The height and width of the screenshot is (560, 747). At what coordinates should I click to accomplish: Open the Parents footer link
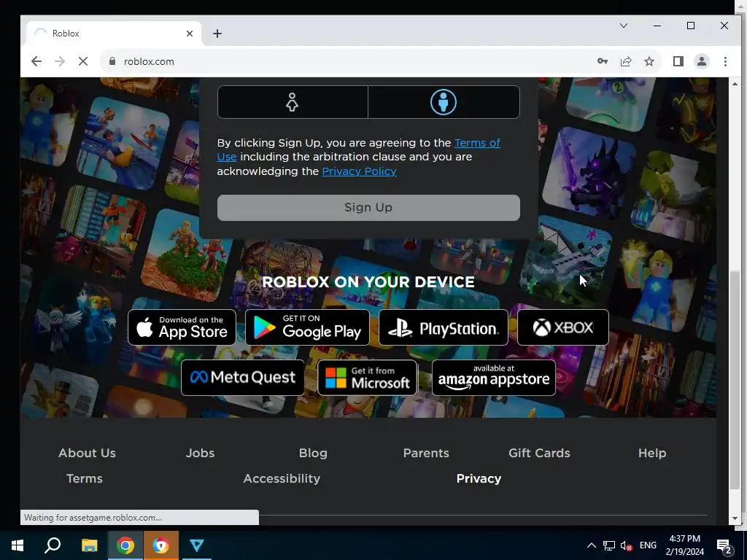426,453
